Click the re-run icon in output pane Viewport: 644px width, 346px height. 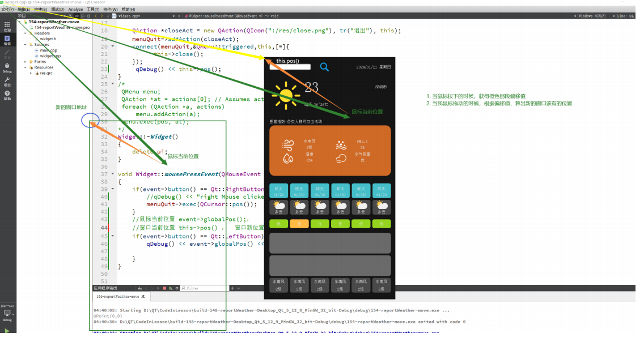pos(171,288)
